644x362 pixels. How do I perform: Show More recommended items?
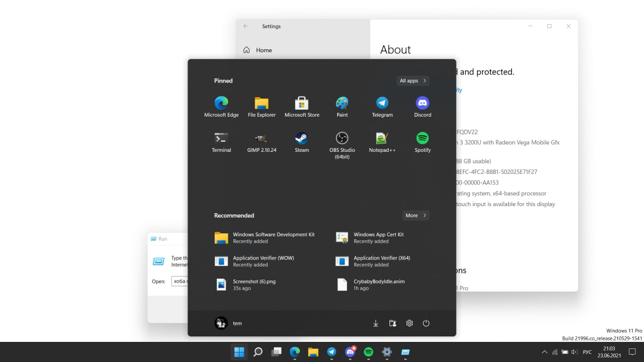click(x=416, y=215)
